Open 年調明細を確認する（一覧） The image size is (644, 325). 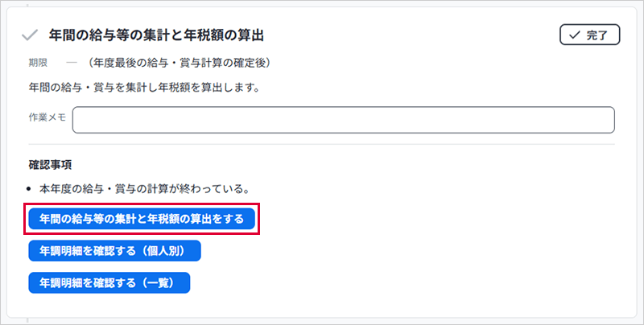[x=109, y=282]
